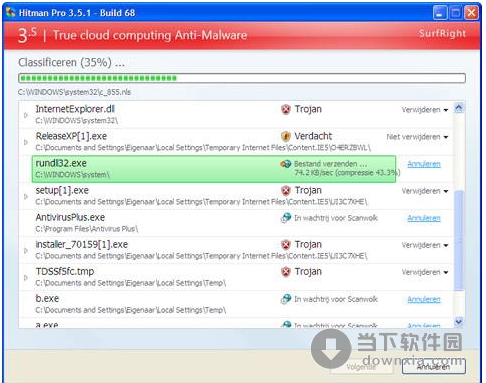The height and width of the screenshot is (383, 486).
Task: Minimize the Hitman Pro window
Action: click(440, 13)
